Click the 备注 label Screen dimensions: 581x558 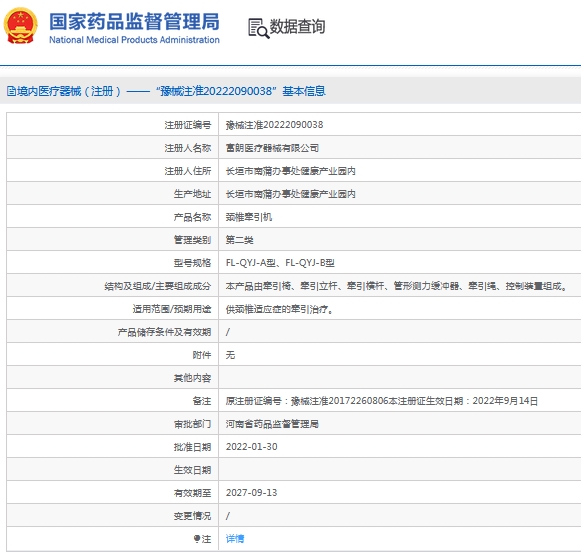(202, 401)
